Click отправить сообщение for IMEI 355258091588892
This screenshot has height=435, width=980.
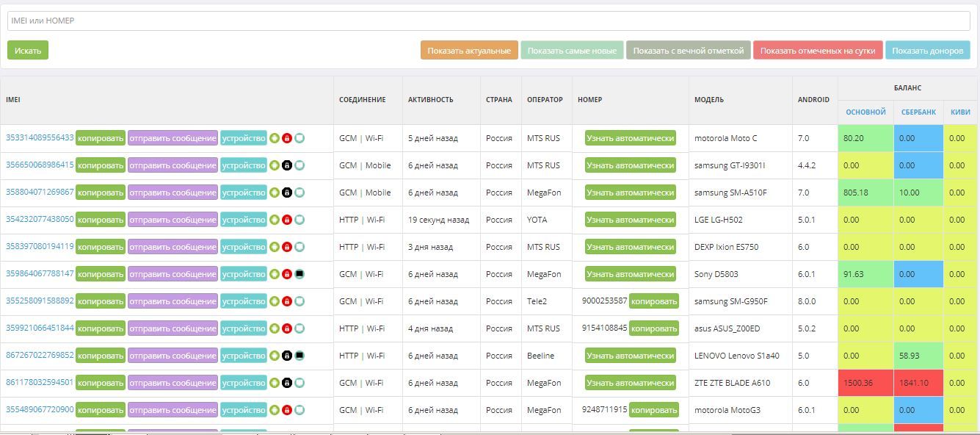pyautogui.click(x=173, y=301)
